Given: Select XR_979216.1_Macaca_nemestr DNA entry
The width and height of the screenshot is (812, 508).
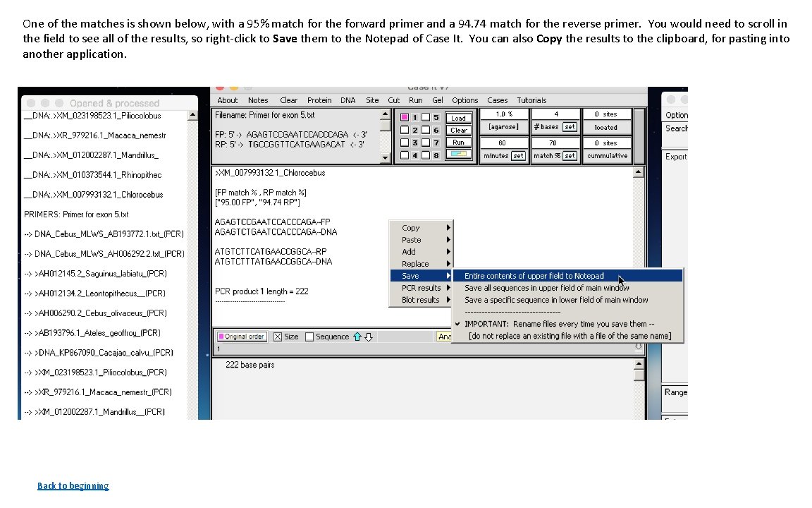Looking at the screenshot, I should point(94,135).
